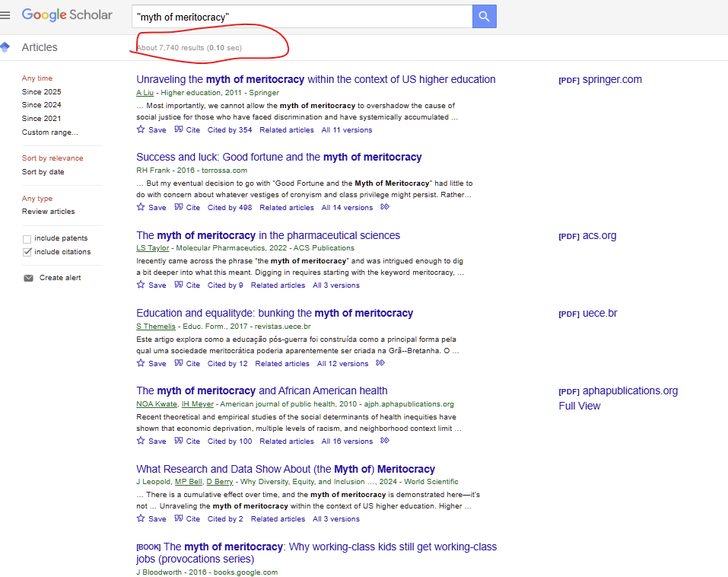Click the Full View link

tap(580, 406)
